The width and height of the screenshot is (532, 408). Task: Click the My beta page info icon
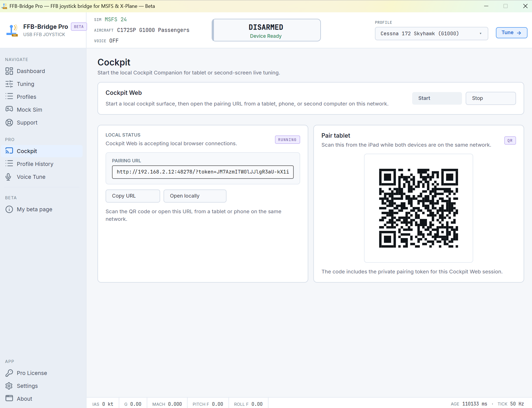tap(9, 209)
